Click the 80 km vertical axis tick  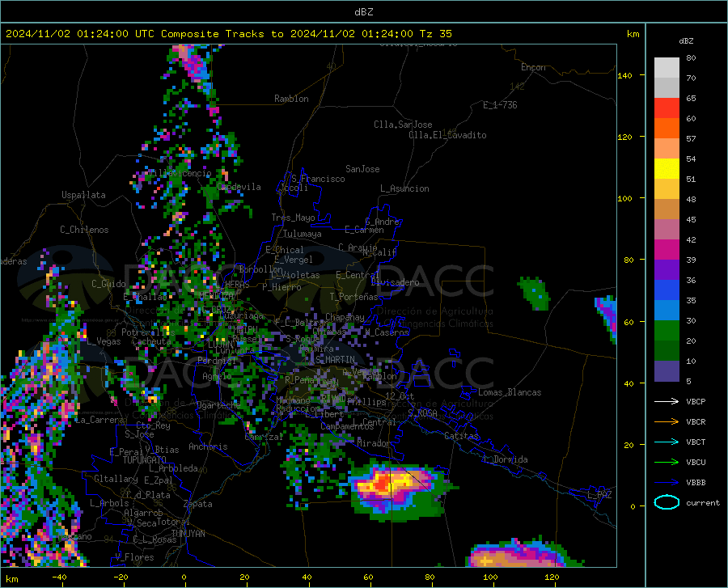pyautogui.click(x=629, y=260)
